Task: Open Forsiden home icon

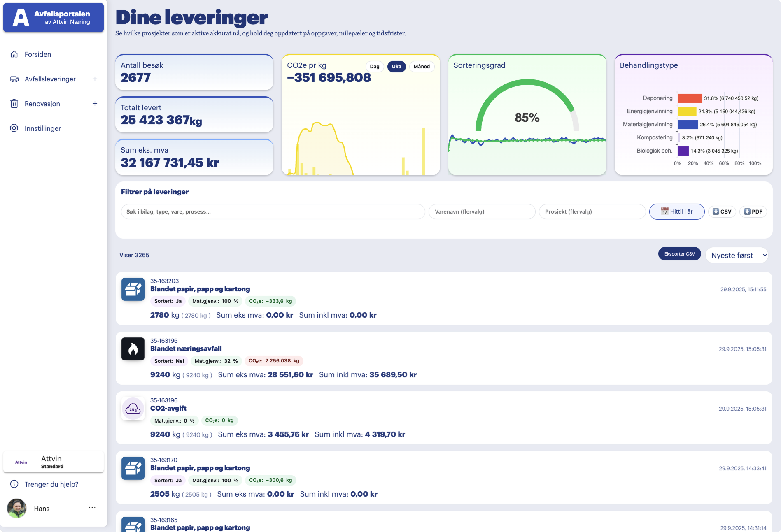Action: [x=14, y=54]
